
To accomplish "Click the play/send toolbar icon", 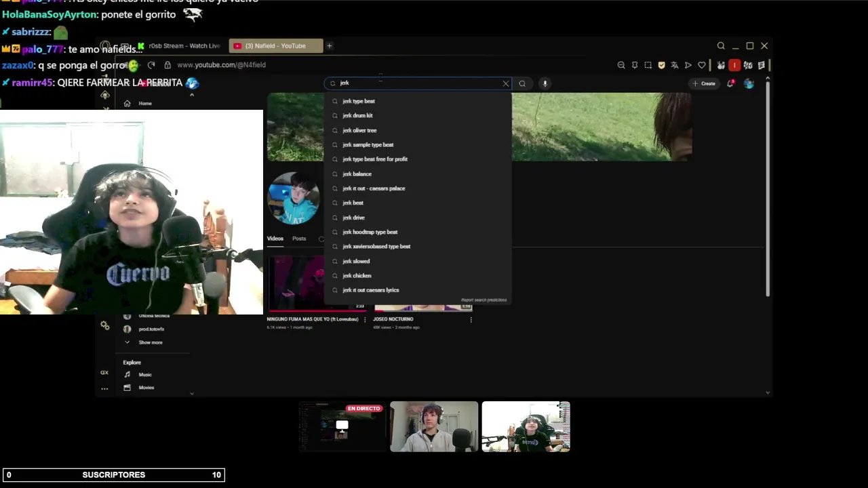I will coord(688,65).
